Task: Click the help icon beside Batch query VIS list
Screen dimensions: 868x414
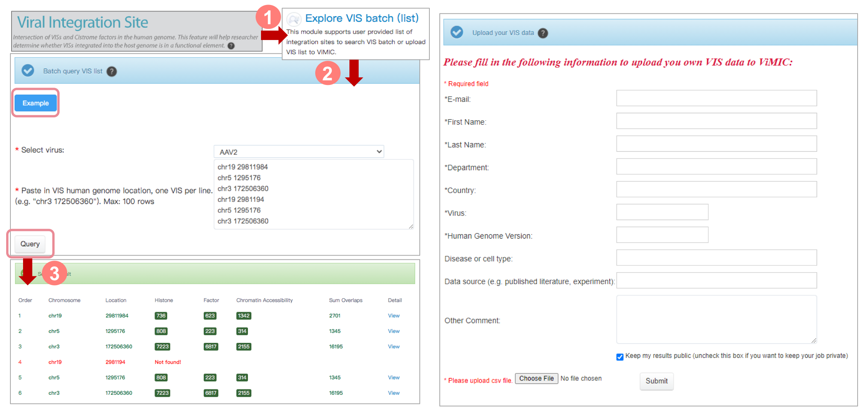Action: click(x=111, y=71)
